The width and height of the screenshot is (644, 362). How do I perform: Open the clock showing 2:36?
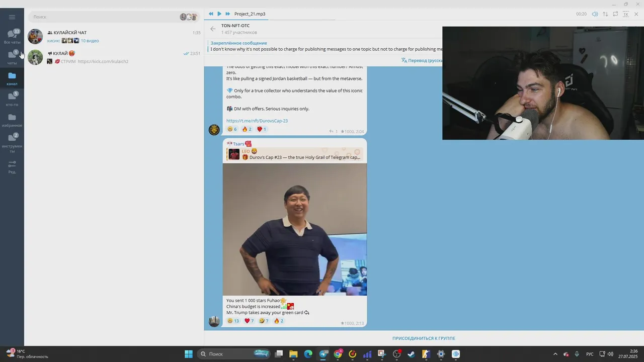pos(628,354)
